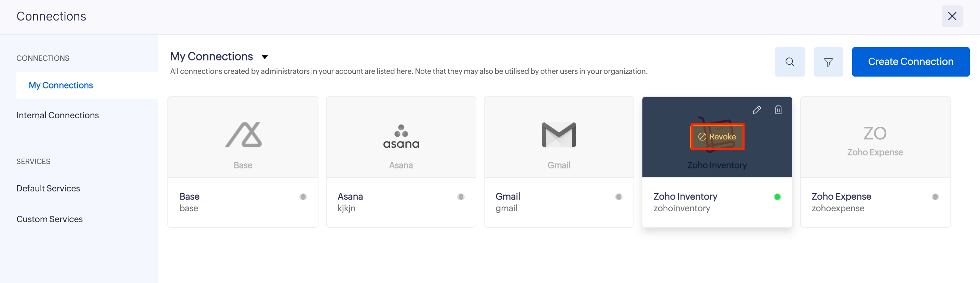Click the Create Connection button

910,62
